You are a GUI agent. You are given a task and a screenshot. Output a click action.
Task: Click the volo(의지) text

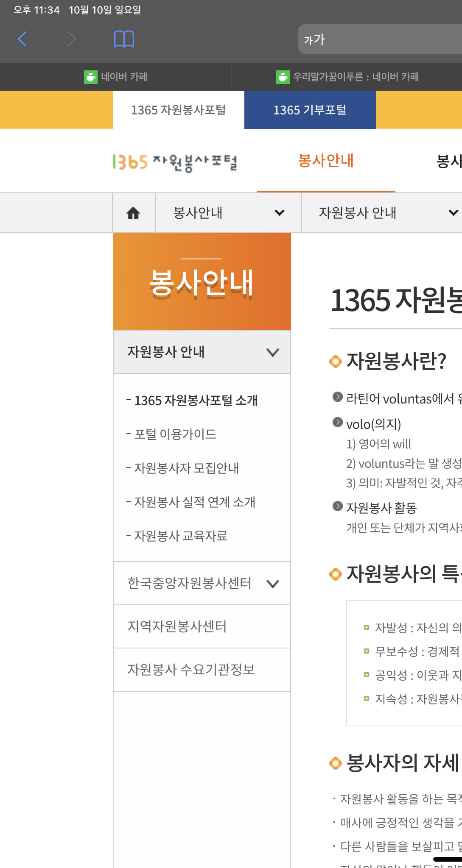374,424
